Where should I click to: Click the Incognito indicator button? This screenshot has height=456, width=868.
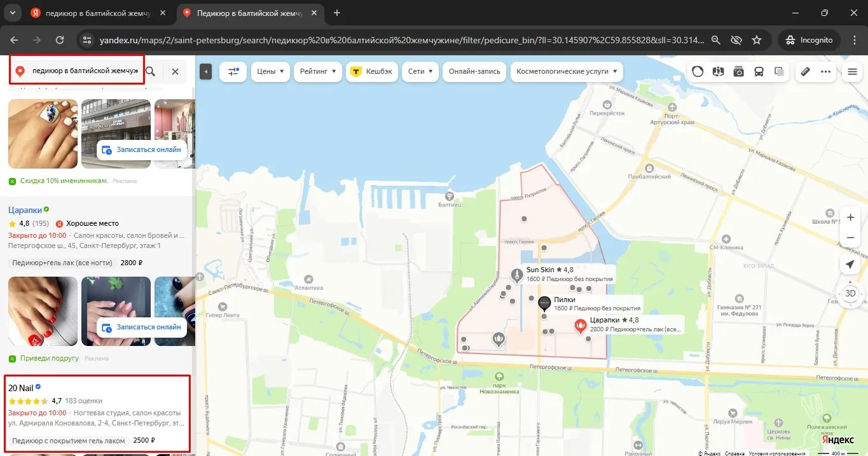[809, 39]
